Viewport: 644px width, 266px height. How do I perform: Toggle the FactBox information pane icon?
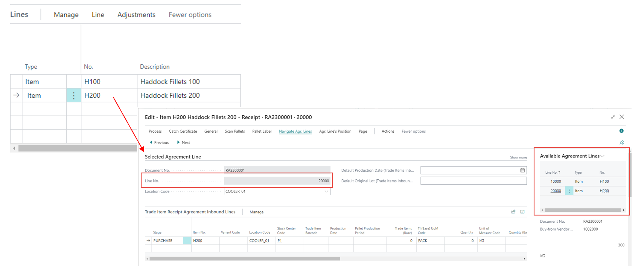[x=621, y=131]
